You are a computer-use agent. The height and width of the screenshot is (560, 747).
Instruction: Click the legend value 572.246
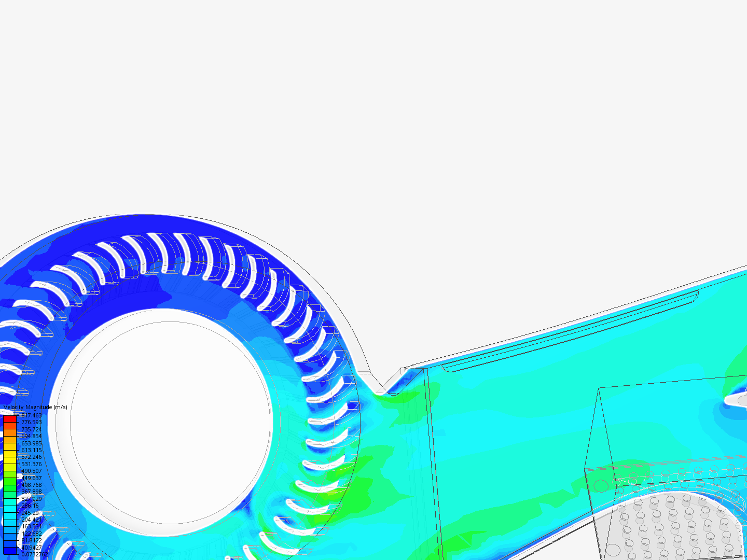31,457
